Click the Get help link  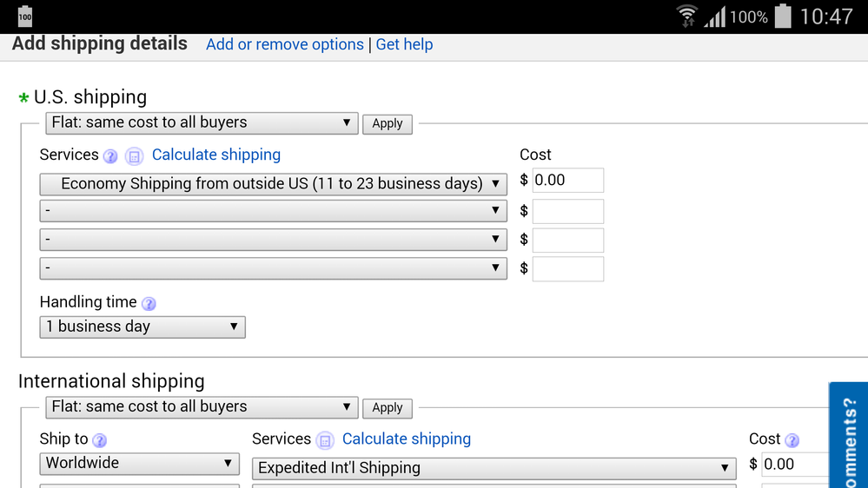(404, 44)
